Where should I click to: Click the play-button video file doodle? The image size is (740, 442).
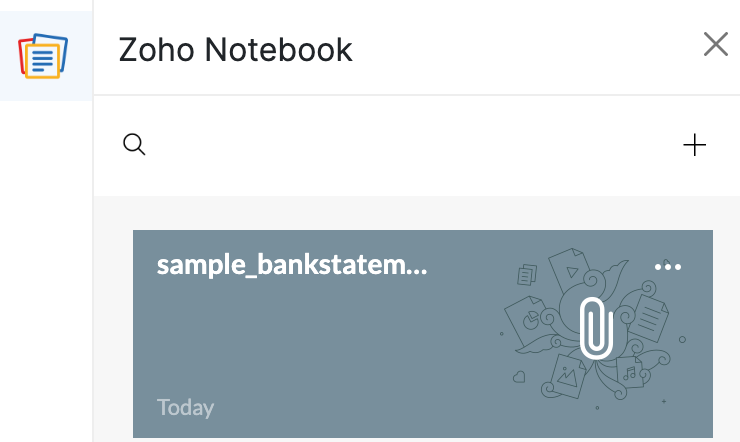click(569, 270)
